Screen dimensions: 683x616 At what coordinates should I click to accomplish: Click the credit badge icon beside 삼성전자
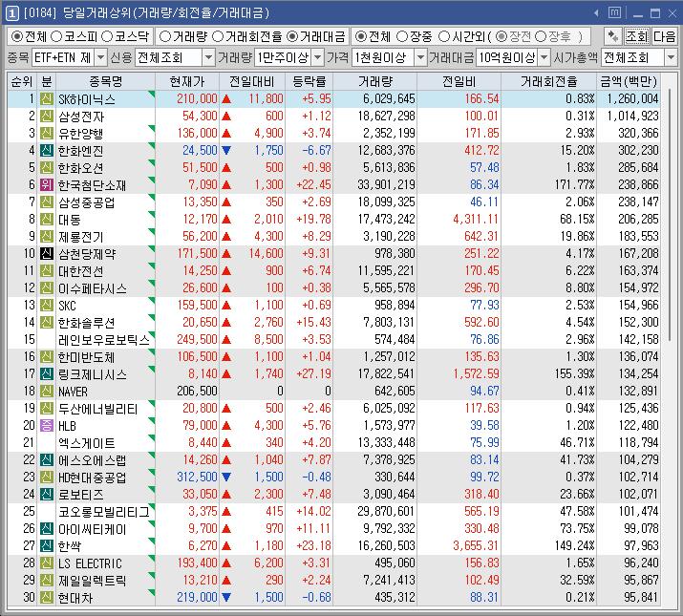coord(47,116)
